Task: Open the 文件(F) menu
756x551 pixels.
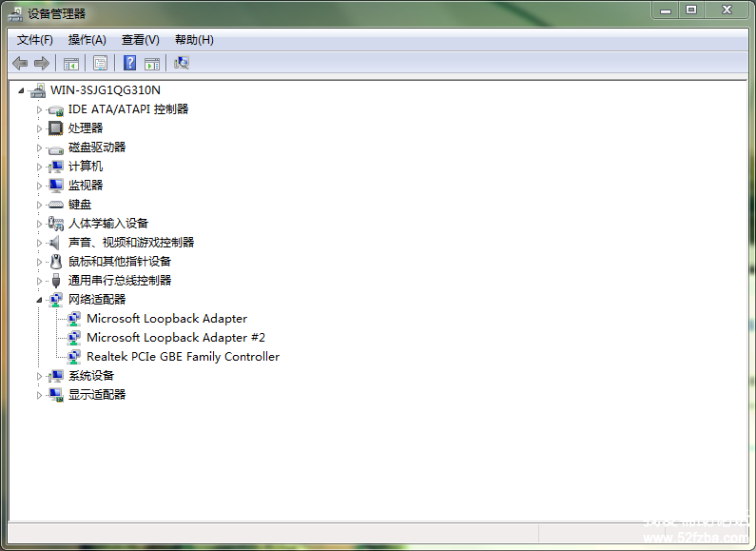Action: pos(35,40)
